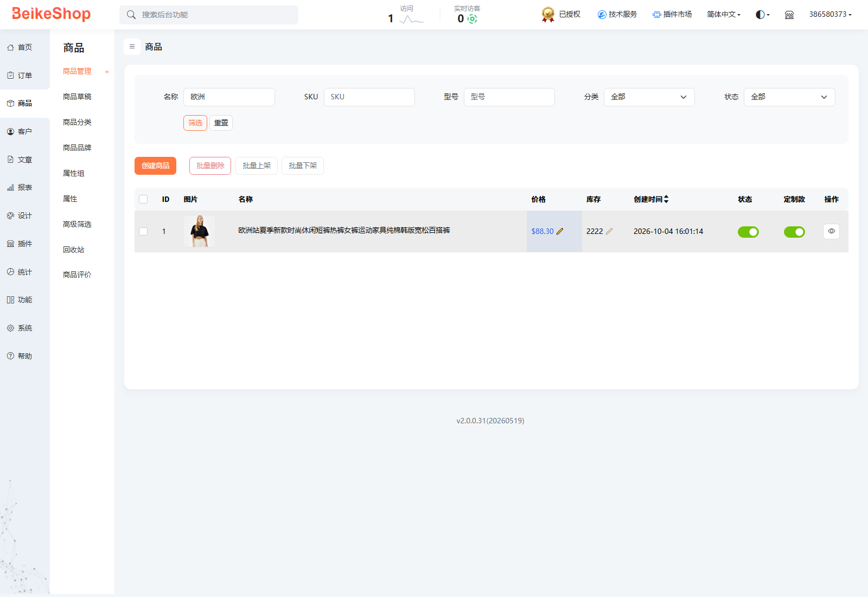The width and height of the screenshot is (868, 597).
Task: Toggle the 状态 switch for product 1
Action: pyautogui.click(x=748, y=232)
